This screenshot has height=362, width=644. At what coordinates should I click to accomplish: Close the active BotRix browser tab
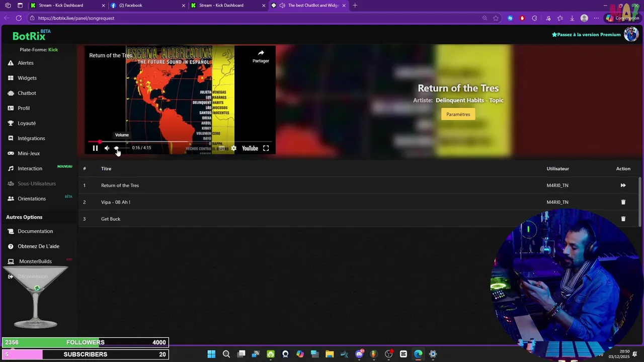coord(343,6)
